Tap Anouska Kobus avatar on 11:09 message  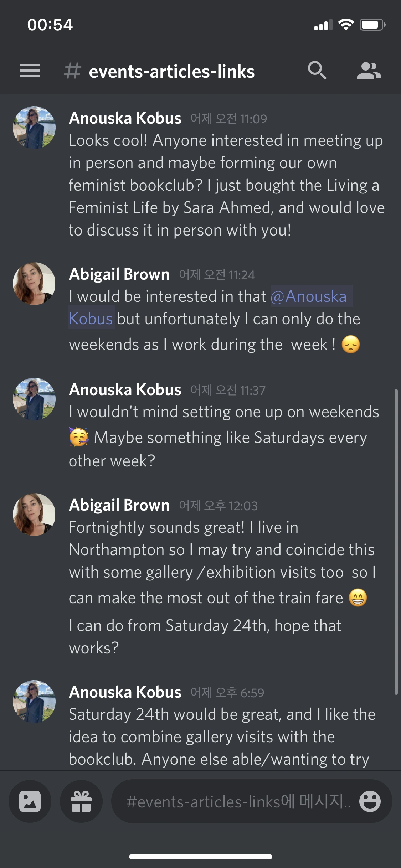(34, 127)
